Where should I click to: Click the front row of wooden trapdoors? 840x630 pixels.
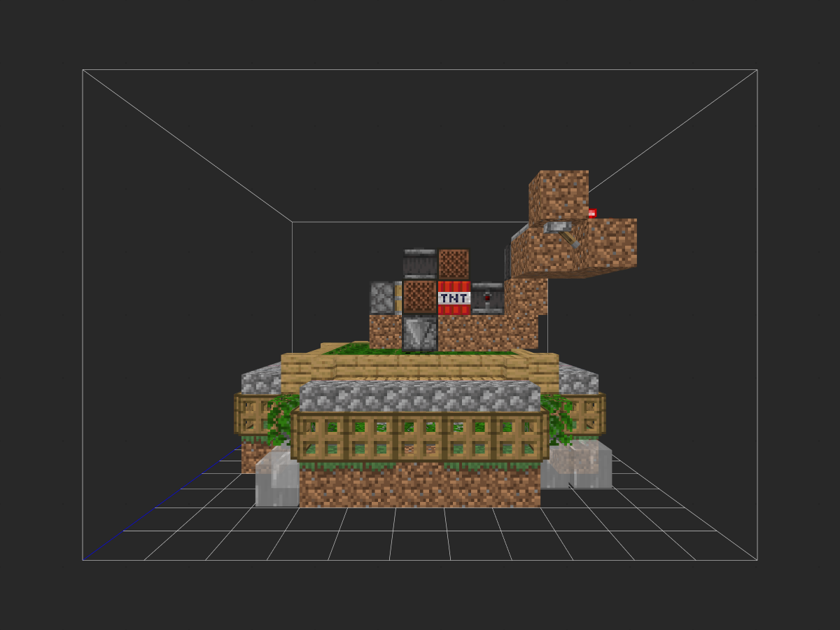click(419, 436)
